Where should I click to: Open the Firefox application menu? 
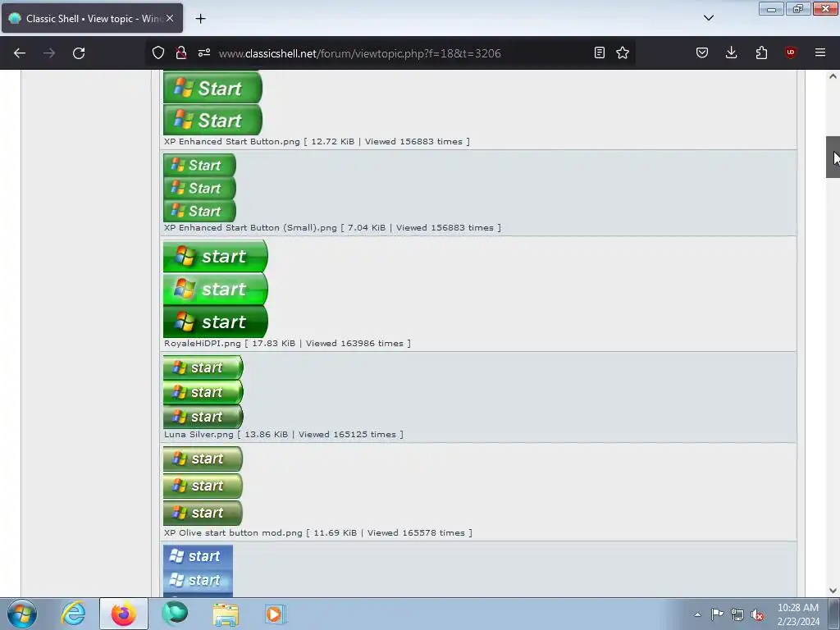(820, 52)
